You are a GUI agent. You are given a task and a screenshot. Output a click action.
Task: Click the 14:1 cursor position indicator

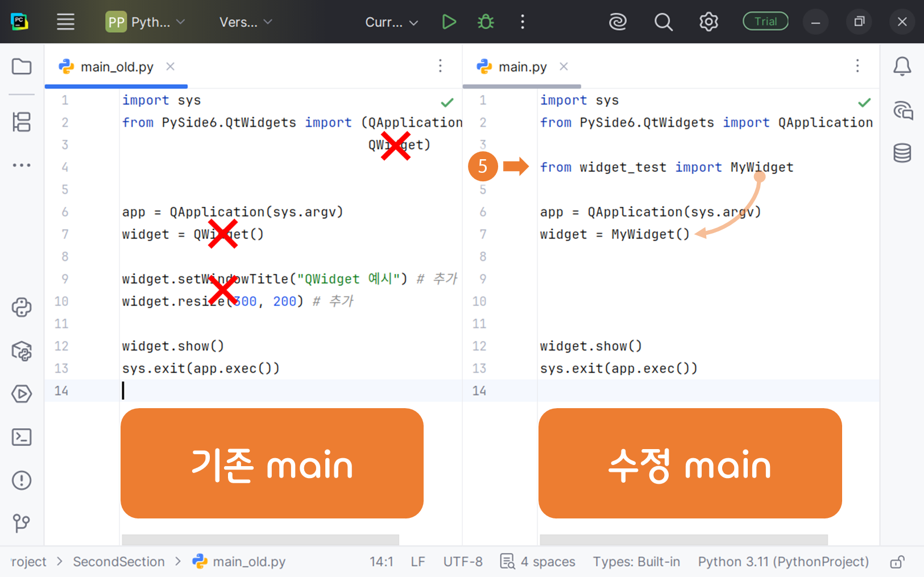coord(382,562)
